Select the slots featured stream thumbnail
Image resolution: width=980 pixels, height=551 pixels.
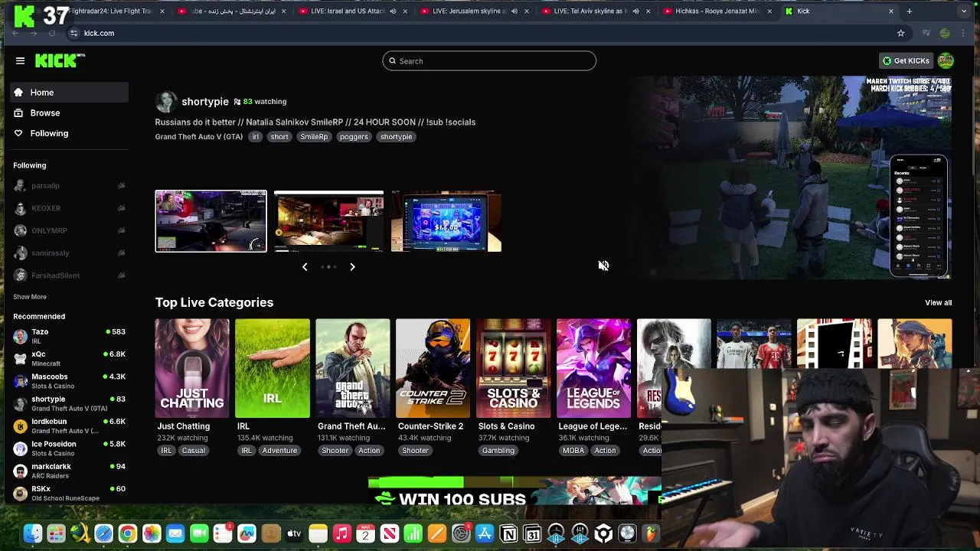(446, 221)
